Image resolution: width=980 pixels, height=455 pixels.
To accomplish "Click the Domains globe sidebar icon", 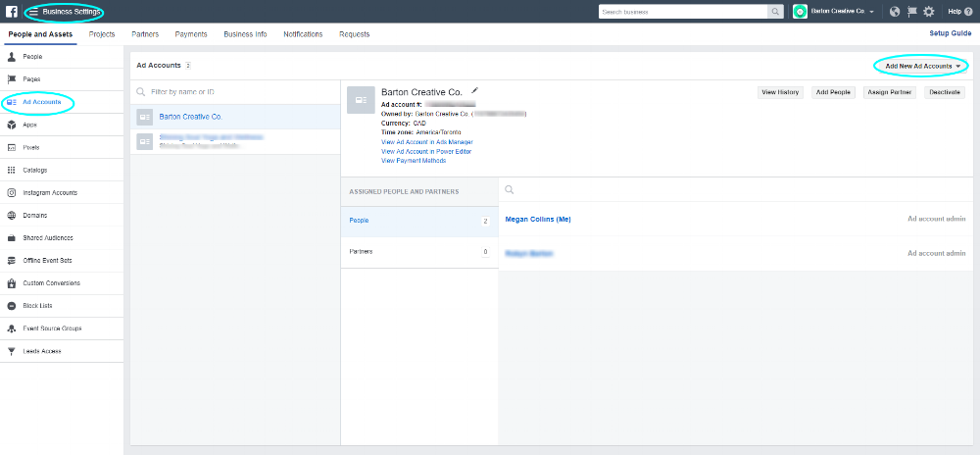I will coord(11,215).
